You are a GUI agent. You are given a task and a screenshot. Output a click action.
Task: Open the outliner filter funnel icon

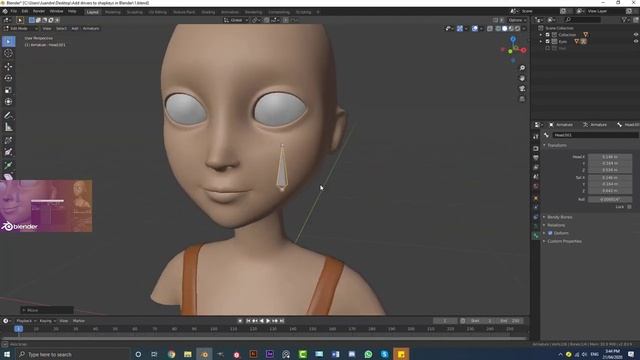[625, 20]
